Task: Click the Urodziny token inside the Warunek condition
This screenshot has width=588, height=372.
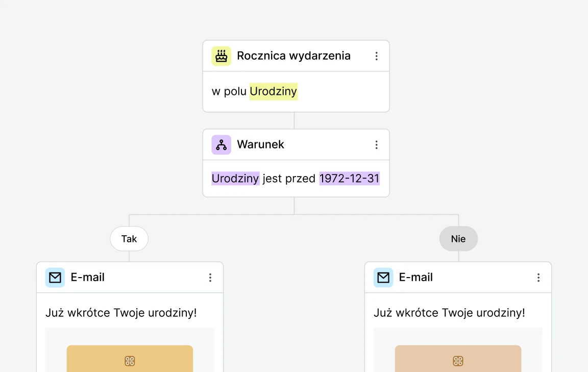Action: (235, 179)
